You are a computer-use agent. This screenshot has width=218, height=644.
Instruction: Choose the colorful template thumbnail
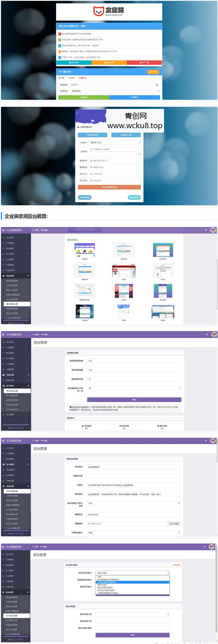click(x=163, y=250)
